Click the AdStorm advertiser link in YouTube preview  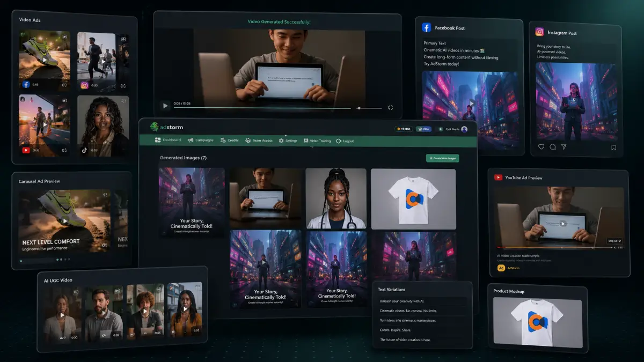click(514, 268)
